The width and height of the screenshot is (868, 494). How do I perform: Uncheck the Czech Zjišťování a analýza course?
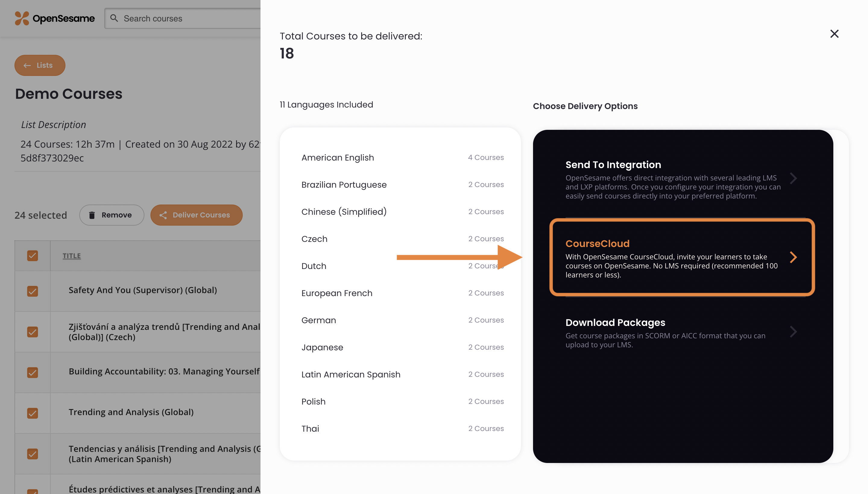[33, 331]
